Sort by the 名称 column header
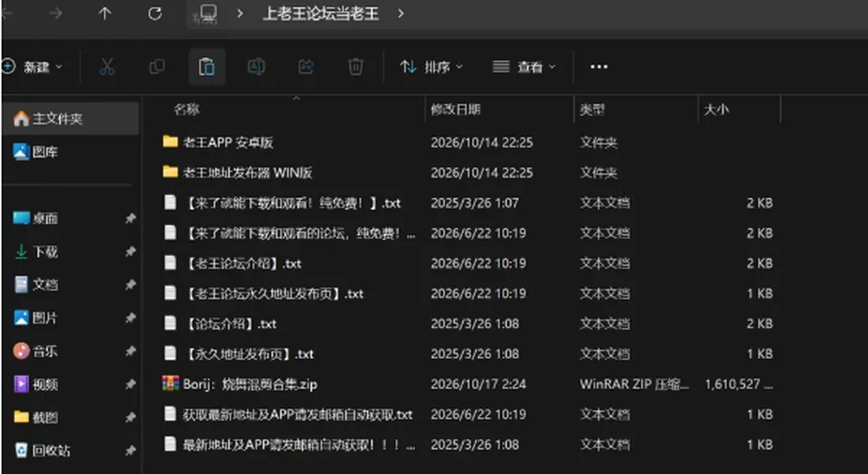Image resolution: width=868 pixels, height=474 pixels. pos(186,109)
